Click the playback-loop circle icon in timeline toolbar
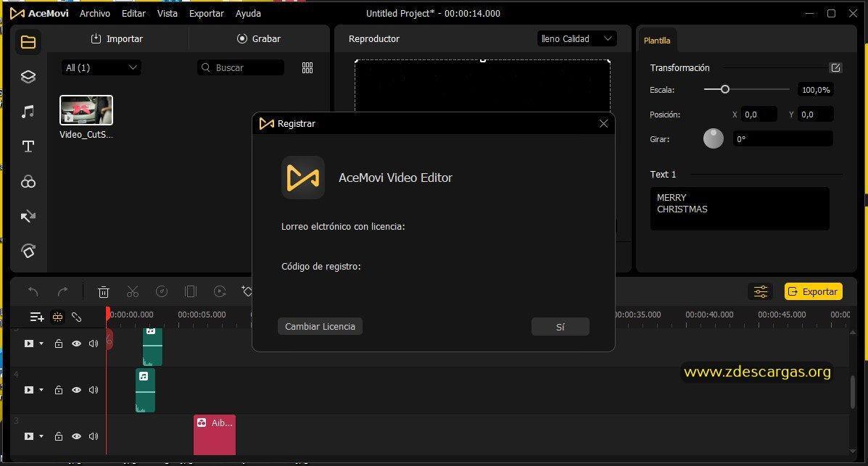This screenshot has height=466, width=868. tap(220, 291)
